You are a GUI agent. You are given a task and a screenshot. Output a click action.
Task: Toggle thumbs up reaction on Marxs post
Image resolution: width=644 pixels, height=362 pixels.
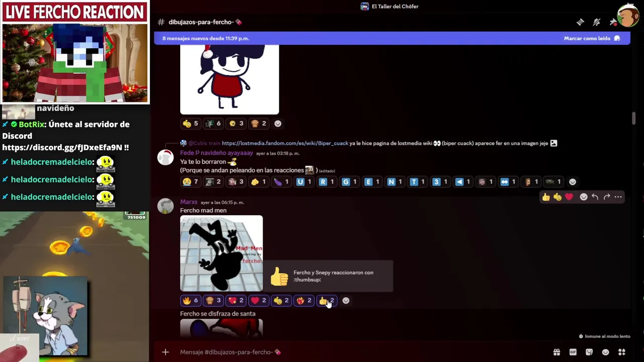[327, 300]
